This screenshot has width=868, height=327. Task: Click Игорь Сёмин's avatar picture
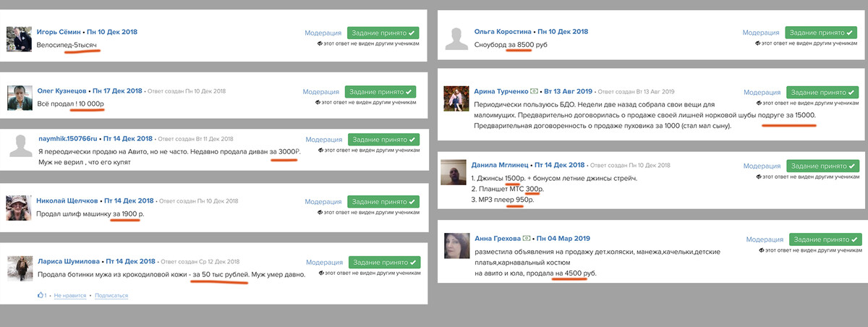(x=19, y=38)
